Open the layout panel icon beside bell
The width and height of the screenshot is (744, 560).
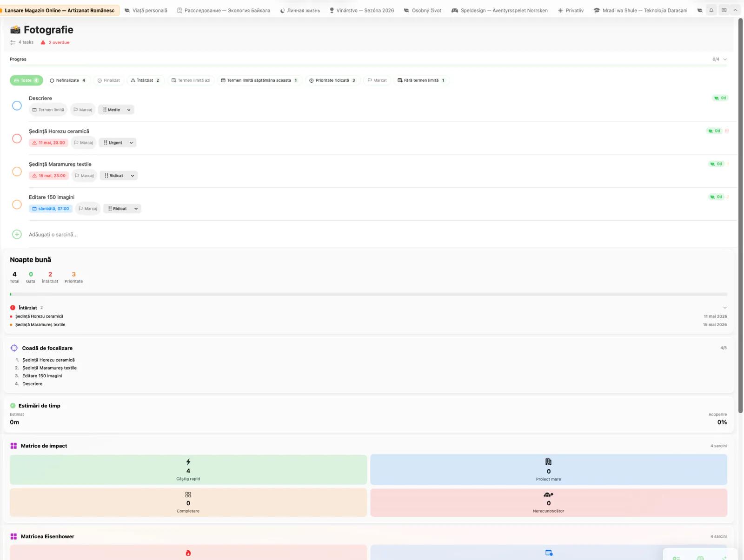click(724, 10)
